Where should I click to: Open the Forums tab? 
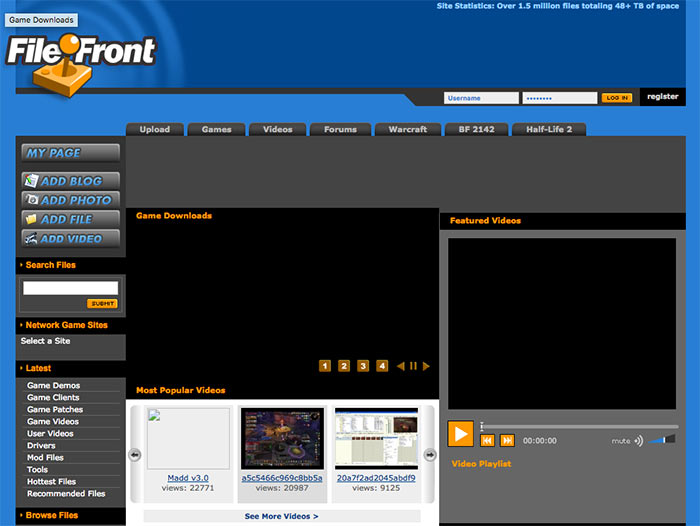click(340, 129)
